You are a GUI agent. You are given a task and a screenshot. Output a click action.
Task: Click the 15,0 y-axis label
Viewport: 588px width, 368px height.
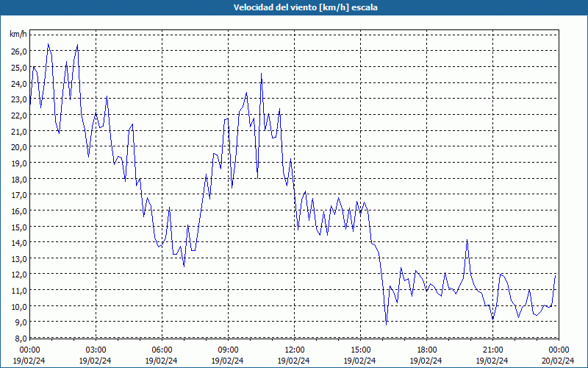tap(19, 227)
